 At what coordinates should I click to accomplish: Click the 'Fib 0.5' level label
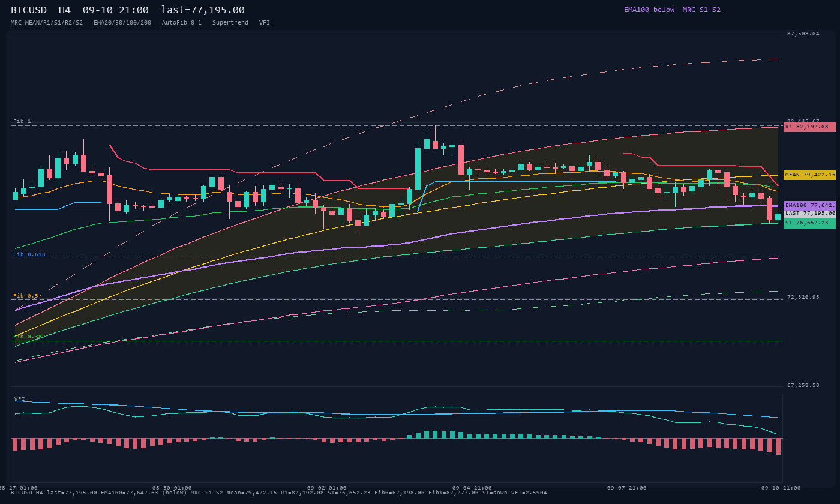coord(26,296)
